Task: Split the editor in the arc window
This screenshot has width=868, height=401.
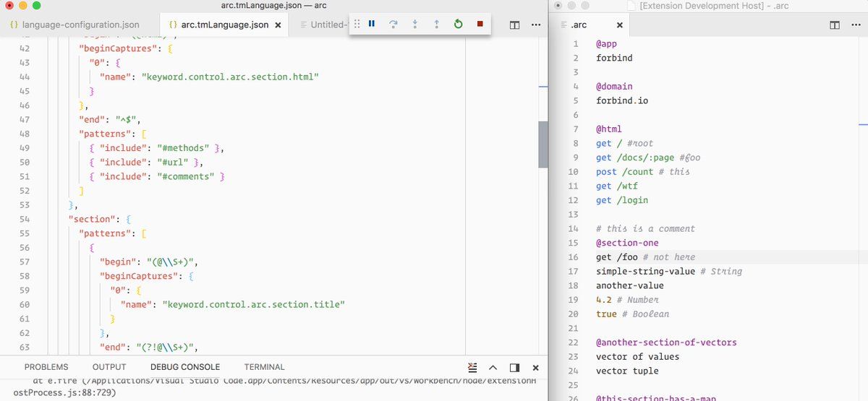Action: [515, 25]
